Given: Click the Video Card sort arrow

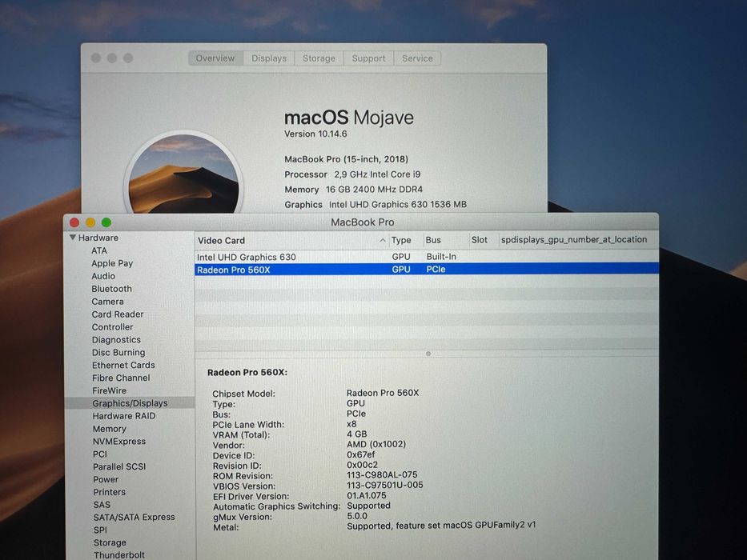Looking at the screenshot, I should click(382, 241).
